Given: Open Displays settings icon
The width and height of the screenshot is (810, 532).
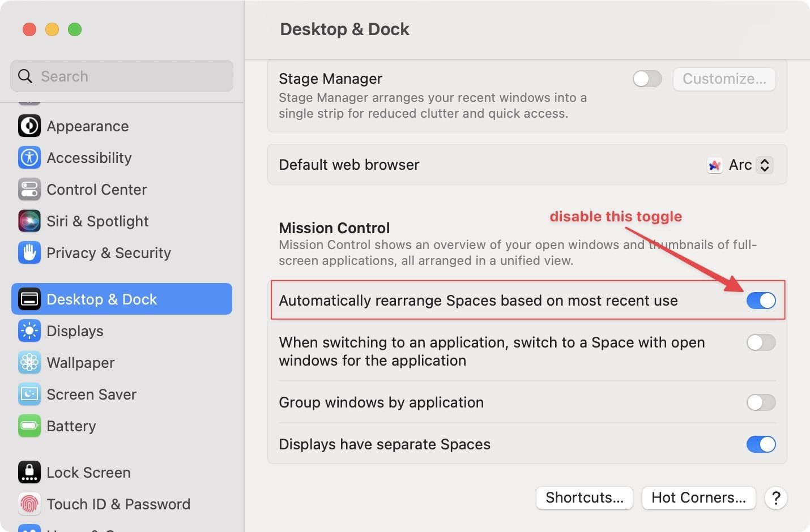Looking at the screenshot, I should coord(29,331).
